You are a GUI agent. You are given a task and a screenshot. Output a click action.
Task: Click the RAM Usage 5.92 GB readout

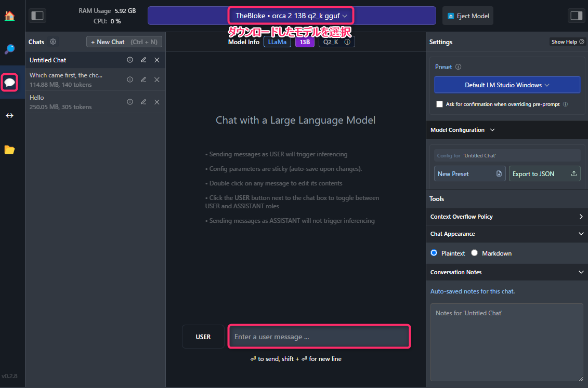107,11
